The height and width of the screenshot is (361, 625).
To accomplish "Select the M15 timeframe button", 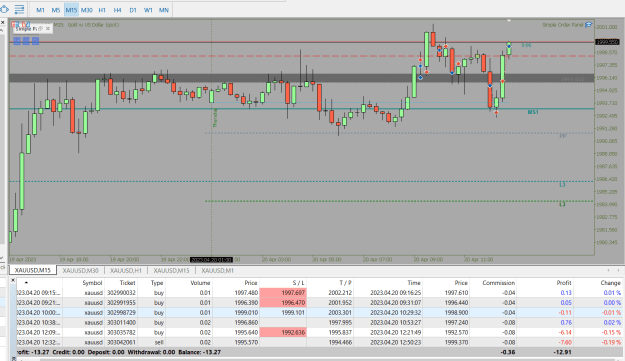I will (x=71, y=10).
